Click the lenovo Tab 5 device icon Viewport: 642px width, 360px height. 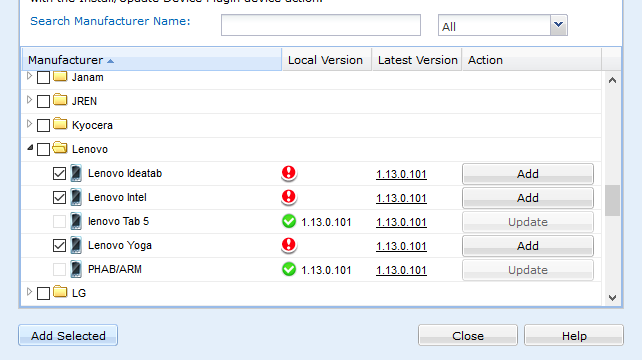pos(76,222)
